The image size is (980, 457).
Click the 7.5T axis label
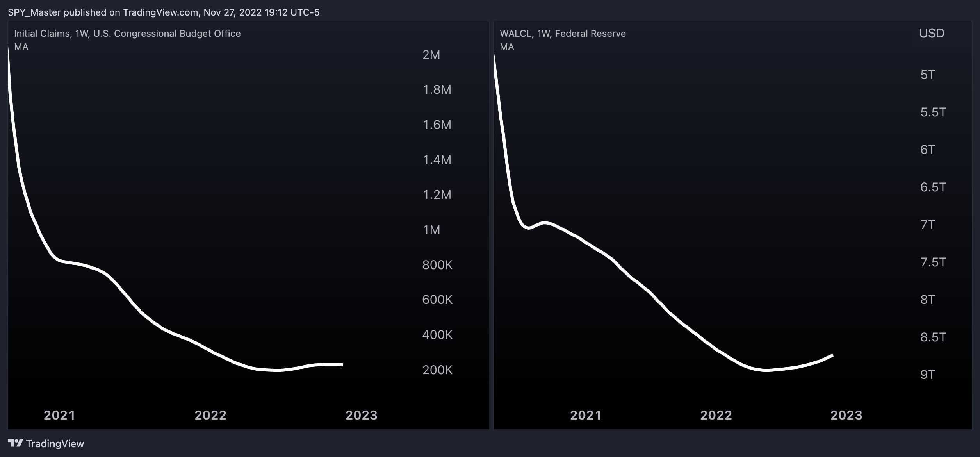click(x=933, y=262)
